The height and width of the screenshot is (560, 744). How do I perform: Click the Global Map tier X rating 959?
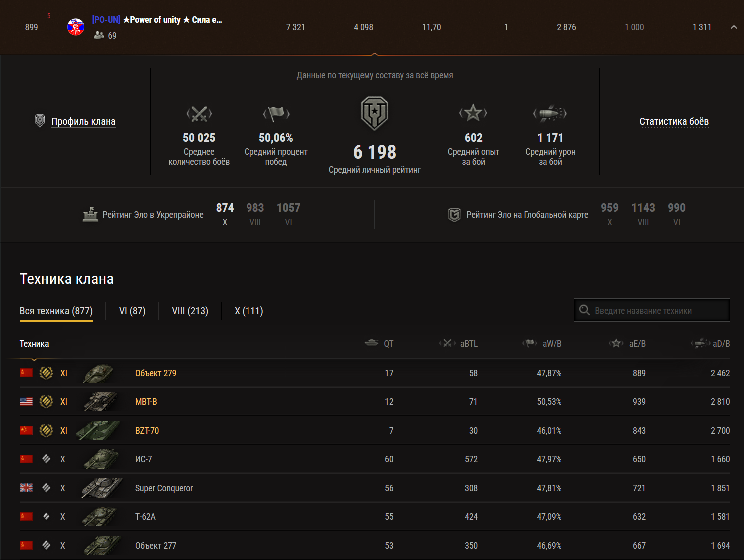point(610,208)
